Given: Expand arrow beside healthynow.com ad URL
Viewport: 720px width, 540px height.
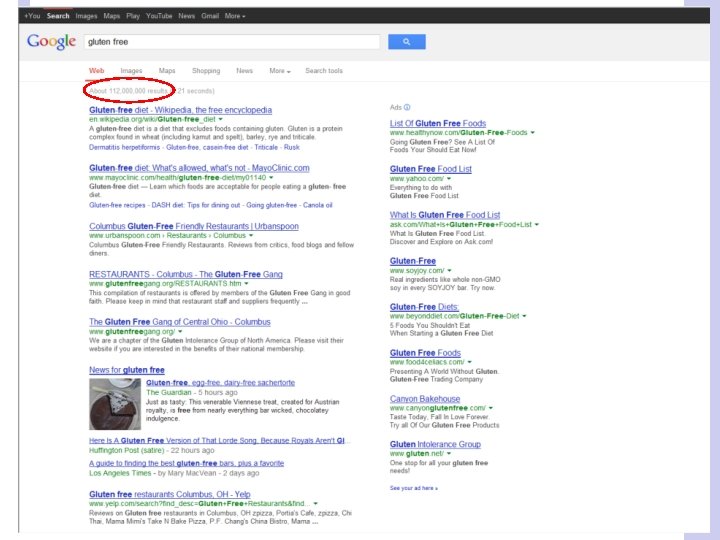Looking at the screenshot, I should point(533,133).
